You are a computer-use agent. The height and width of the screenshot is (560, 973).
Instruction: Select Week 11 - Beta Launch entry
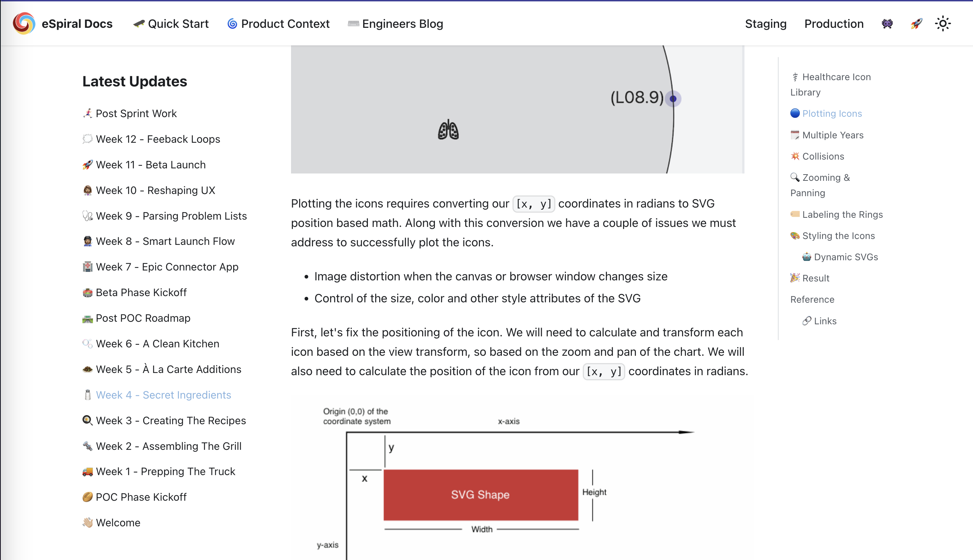pos(143,165)
